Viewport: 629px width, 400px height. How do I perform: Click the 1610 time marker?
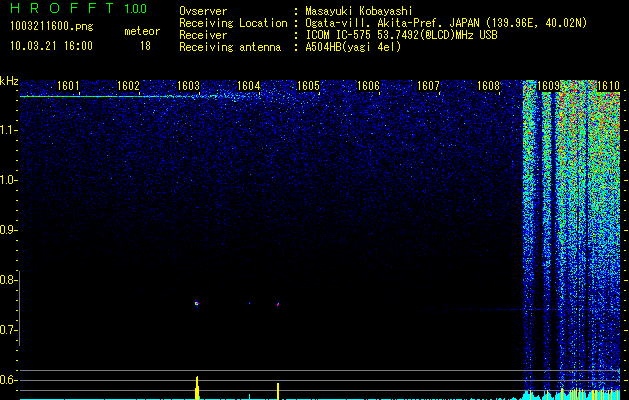coord(608,87)
